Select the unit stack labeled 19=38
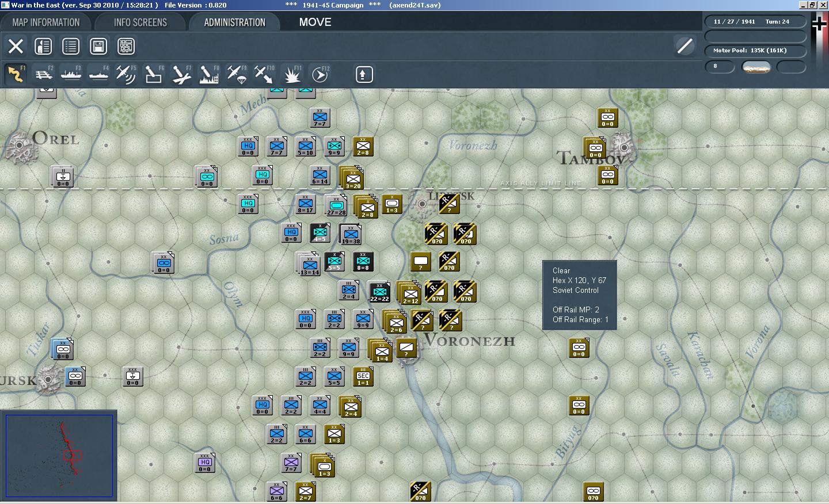829x504 pixels. (351, 234)
